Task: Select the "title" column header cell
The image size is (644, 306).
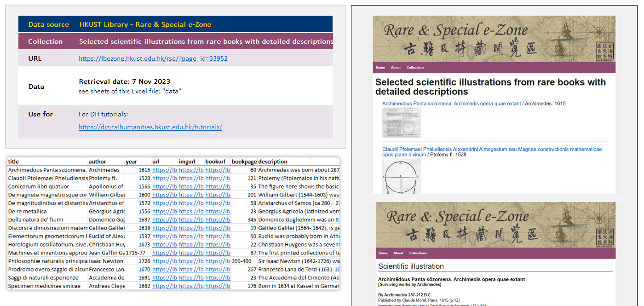Action: [x=47, y=162]
